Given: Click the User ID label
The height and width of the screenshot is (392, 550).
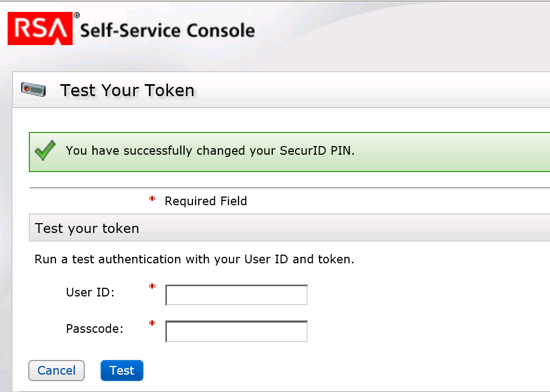Looking at the screenshot, I should (89, 292).
